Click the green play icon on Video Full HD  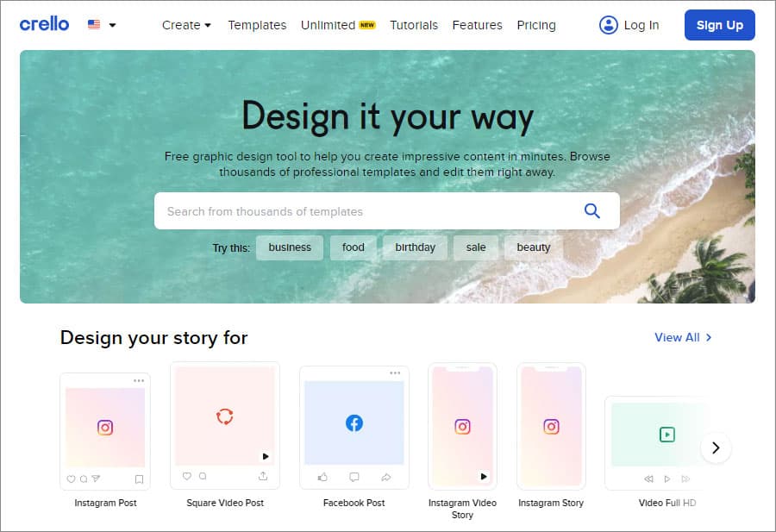667,435
